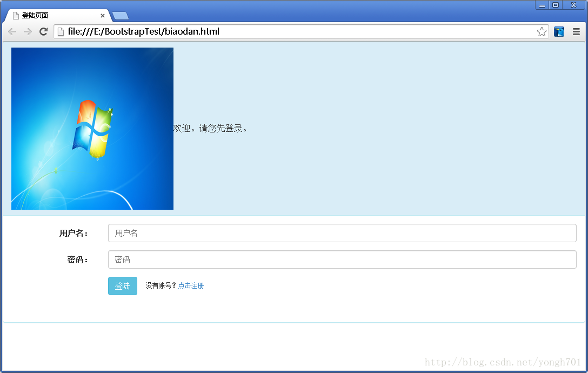Screen dimensions: 588x373
Task: Reload the page with the refresh icon
Action: pos(43,31)
